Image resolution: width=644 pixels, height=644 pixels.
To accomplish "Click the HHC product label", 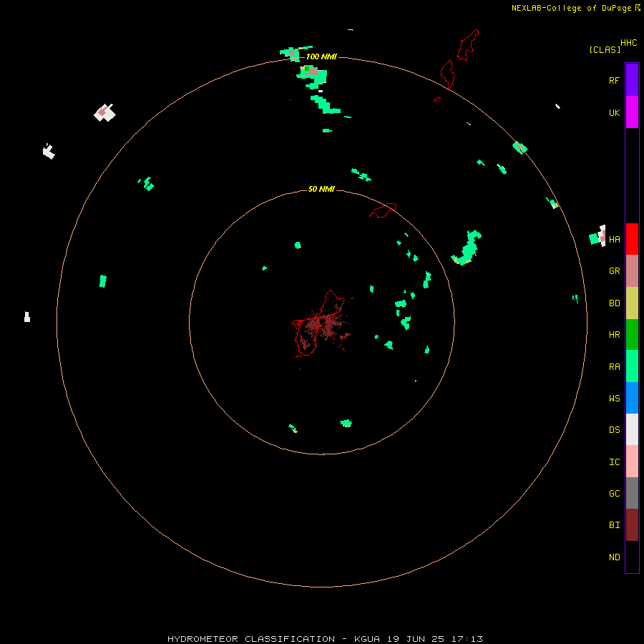I will tap(628, 43).
